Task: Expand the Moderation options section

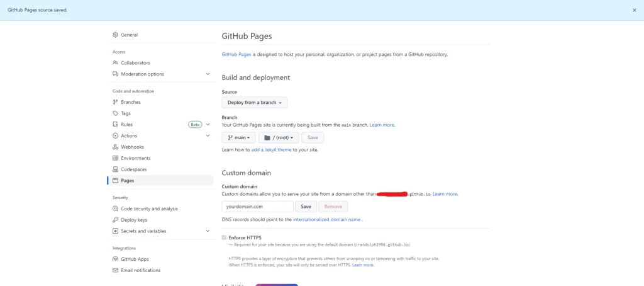Action: point(208,74)
